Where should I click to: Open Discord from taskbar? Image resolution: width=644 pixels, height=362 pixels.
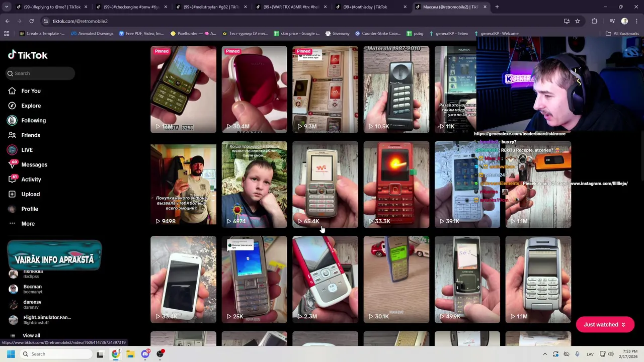[145, 354]
